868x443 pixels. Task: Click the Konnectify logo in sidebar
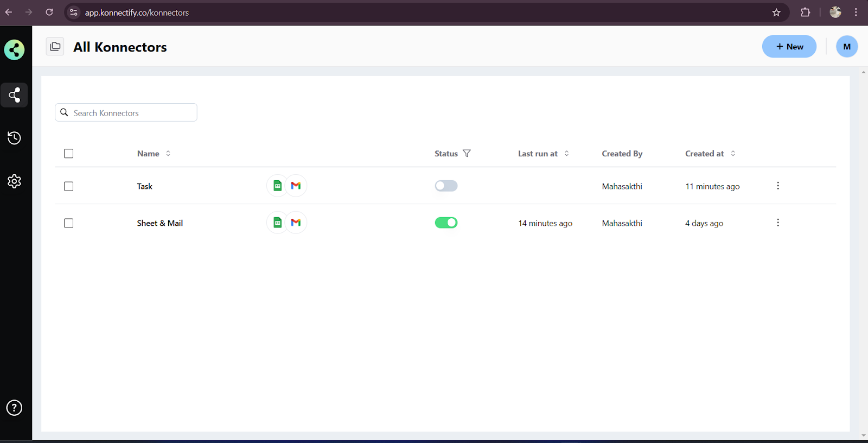click(x=14, y=50)
